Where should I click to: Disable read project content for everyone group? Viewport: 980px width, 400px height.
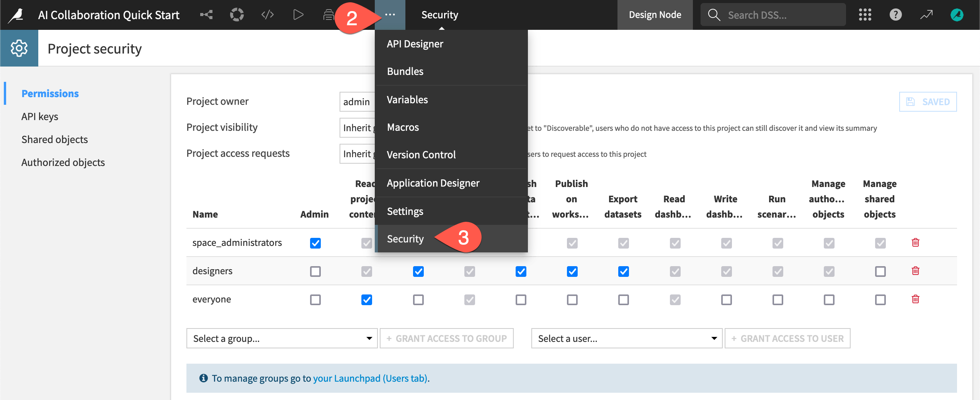366,299
